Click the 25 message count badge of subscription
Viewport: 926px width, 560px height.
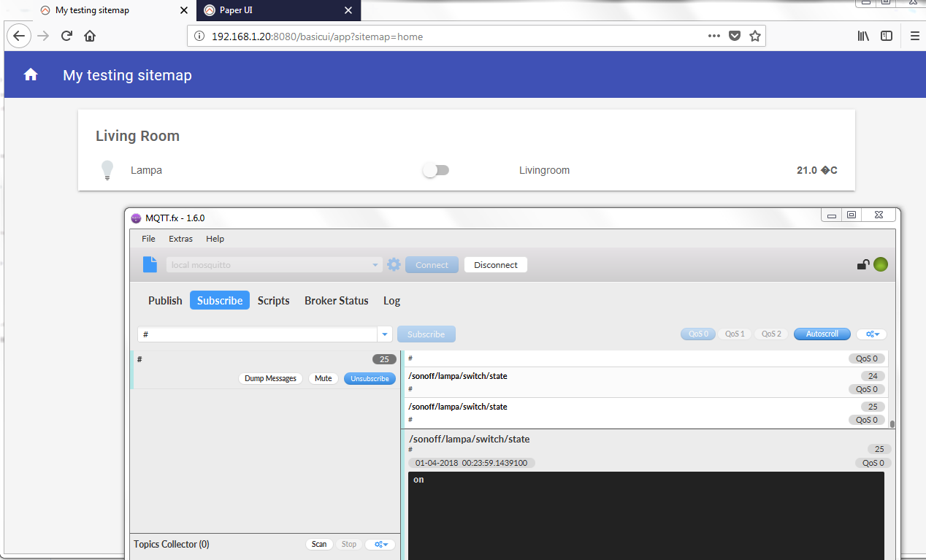point(384,359)
